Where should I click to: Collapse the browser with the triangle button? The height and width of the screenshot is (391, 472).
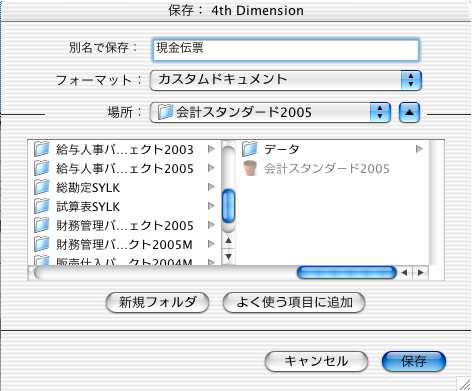(x=409, y=112)
